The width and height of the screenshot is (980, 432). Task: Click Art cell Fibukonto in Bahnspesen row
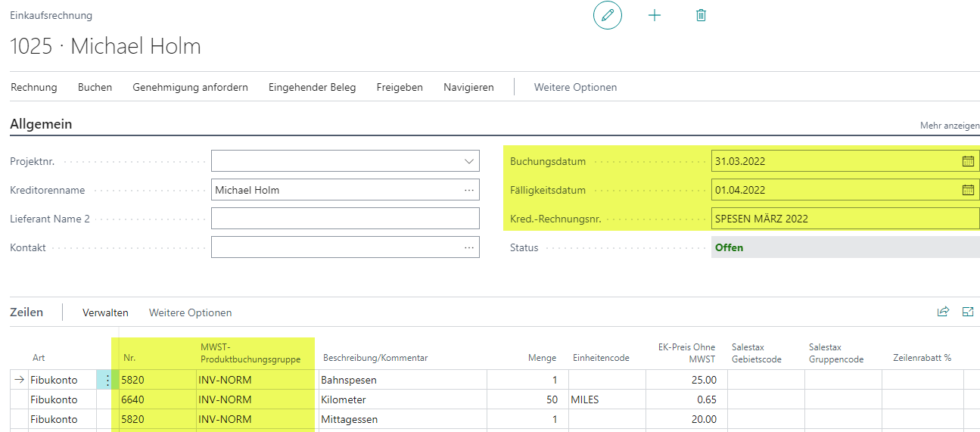pyautogui.click(x=62, y=380)
